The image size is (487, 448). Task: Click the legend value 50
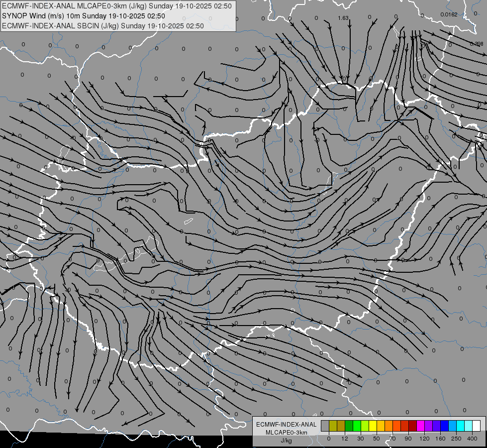pyautogui.click(x=377, y=439)
